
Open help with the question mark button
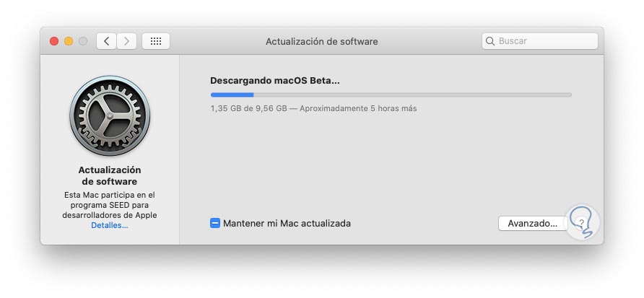(582, 224)
